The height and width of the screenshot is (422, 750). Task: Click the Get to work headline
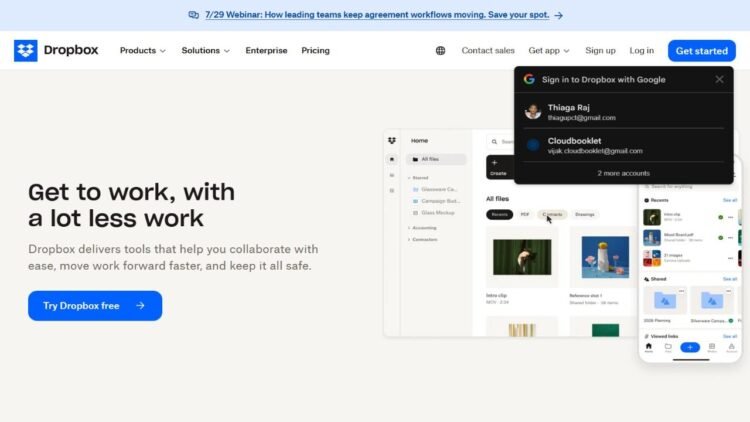132,205
